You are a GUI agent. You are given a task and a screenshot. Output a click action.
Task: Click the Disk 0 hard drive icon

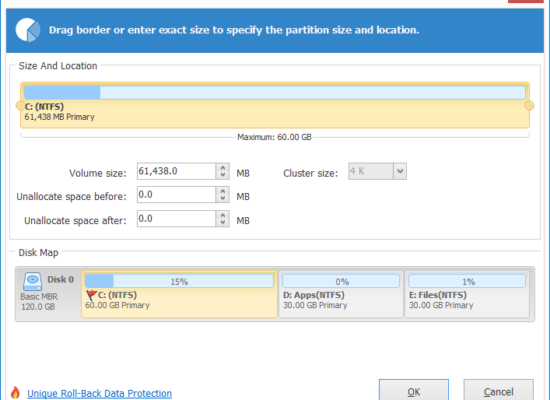pyautogui.click(x=32, y=281)
